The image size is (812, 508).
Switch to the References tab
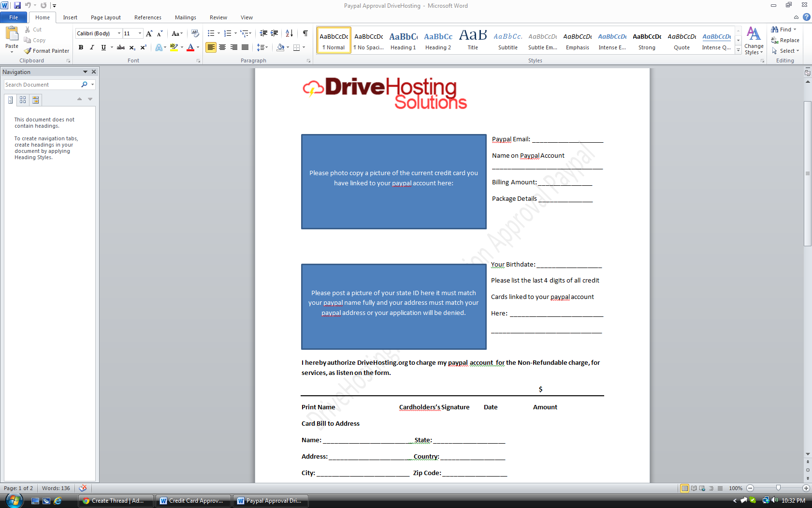(148, 17)
